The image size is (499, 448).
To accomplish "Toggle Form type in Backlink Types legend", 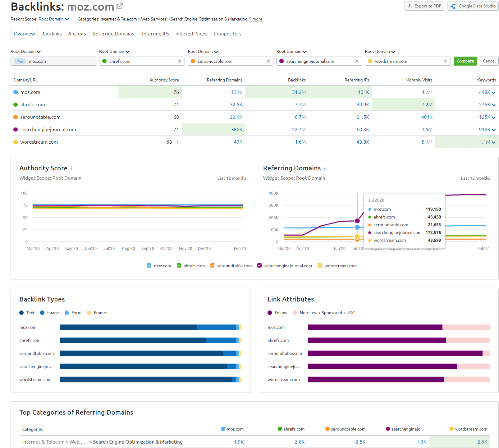I will pyautogui.click(x=73, y=313).
